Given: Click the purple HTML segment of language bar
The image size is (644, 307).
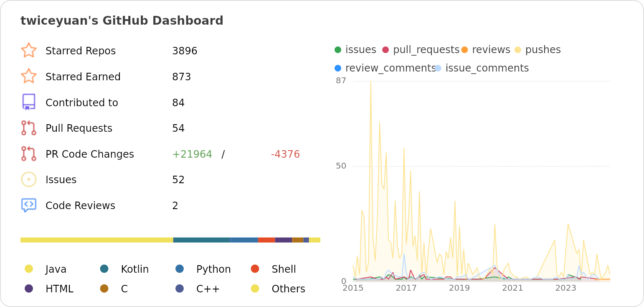Looking at the screenshot, I should [x=284, y=240].
